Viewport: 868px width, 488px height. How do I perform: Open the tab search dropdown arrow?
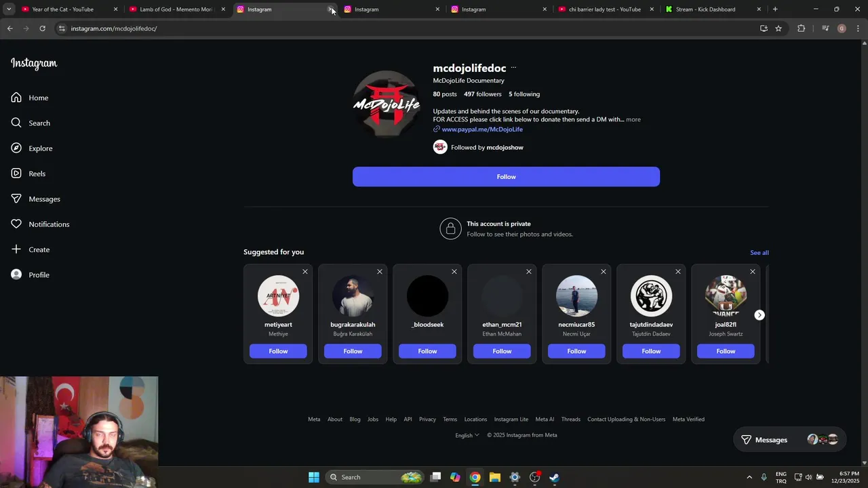click(x=9, y=9)
